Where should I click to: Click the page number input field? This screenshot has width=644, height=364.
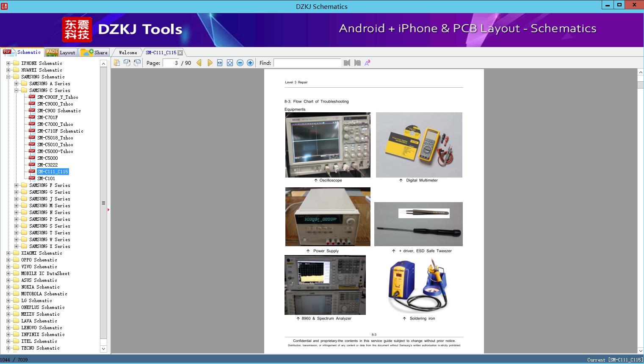coord(171,63)
